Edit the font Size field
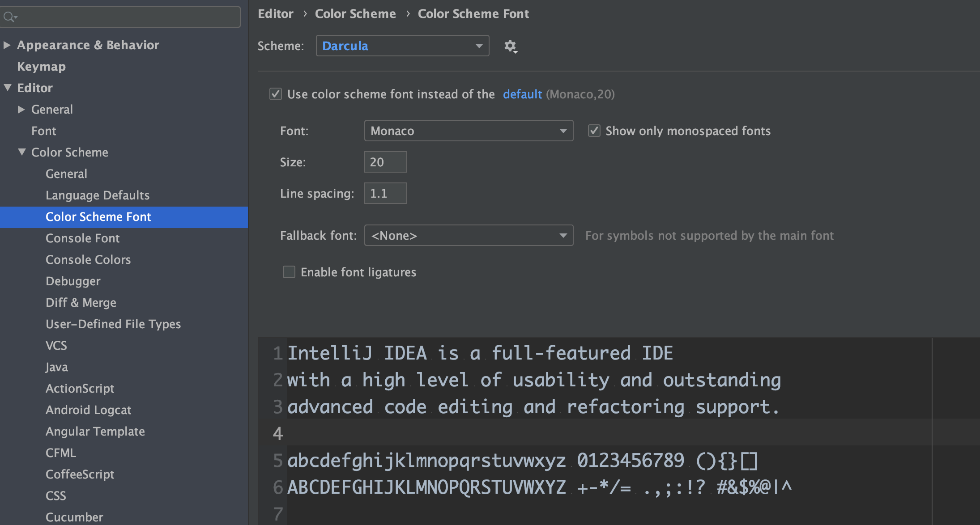980x525 pixels. coord(385,161)
